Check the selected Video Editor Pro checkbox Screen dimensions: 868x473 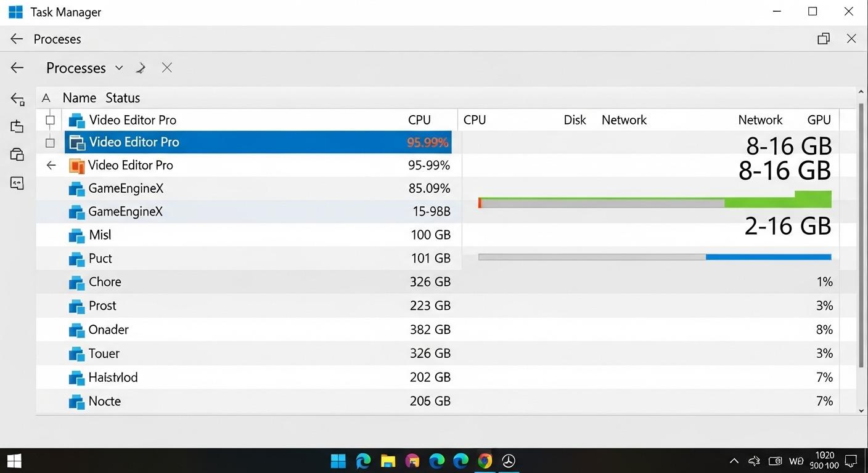[50, 142]
